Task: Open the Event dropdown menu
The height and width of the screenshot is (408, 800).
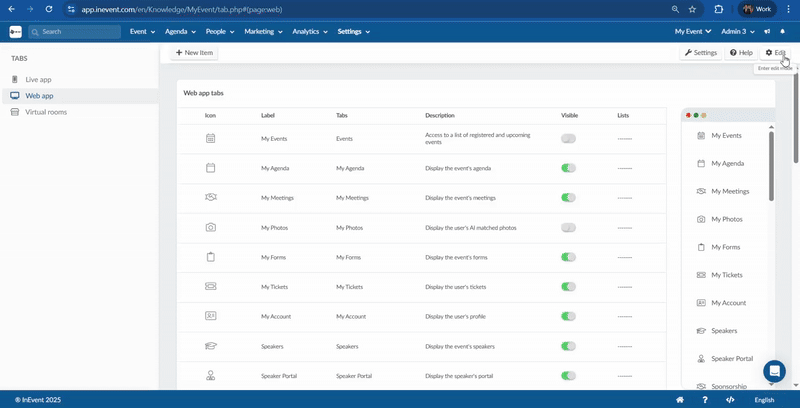Action: coord(142,32)
